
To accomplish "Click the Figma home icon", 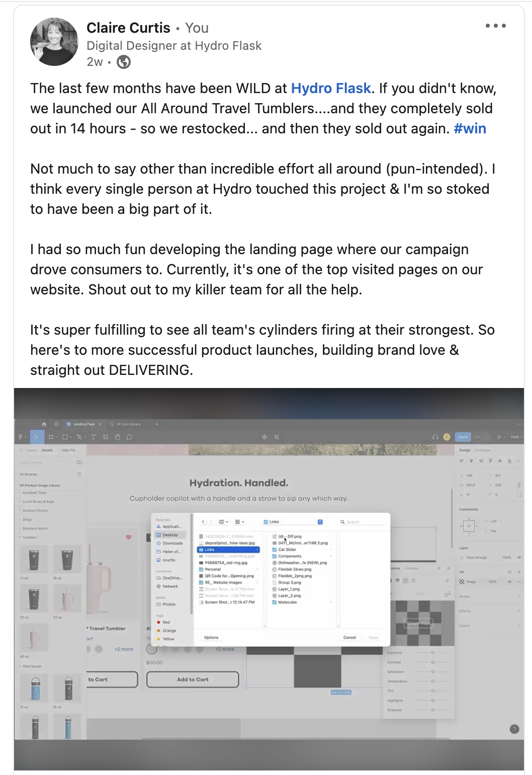I will click(44, 424).
